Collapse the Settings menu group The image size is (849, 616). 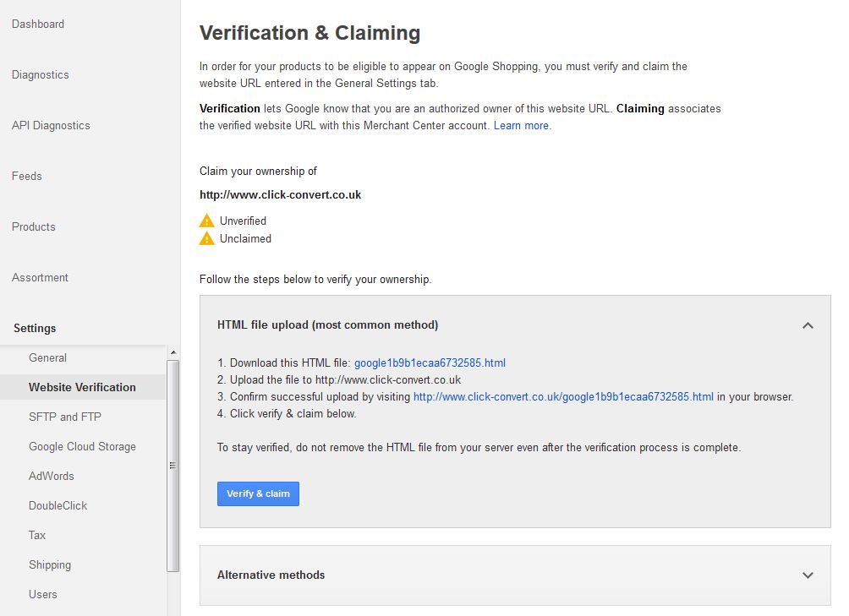(35, 329)
